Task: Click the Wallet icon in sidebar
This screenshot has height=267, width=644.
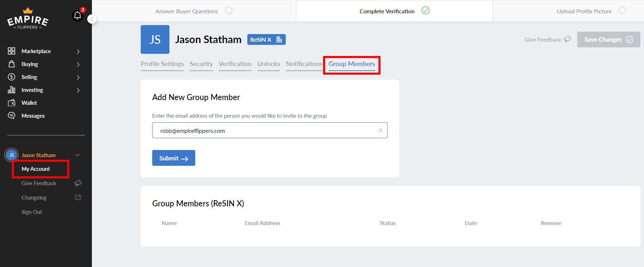Action: 11,103
